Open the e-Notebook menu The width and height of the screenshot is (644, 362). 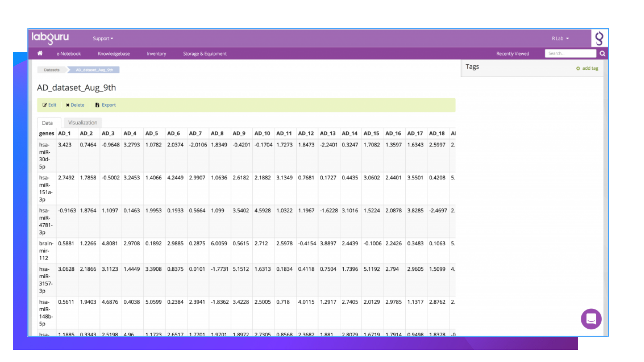click(x=69, y=54)
